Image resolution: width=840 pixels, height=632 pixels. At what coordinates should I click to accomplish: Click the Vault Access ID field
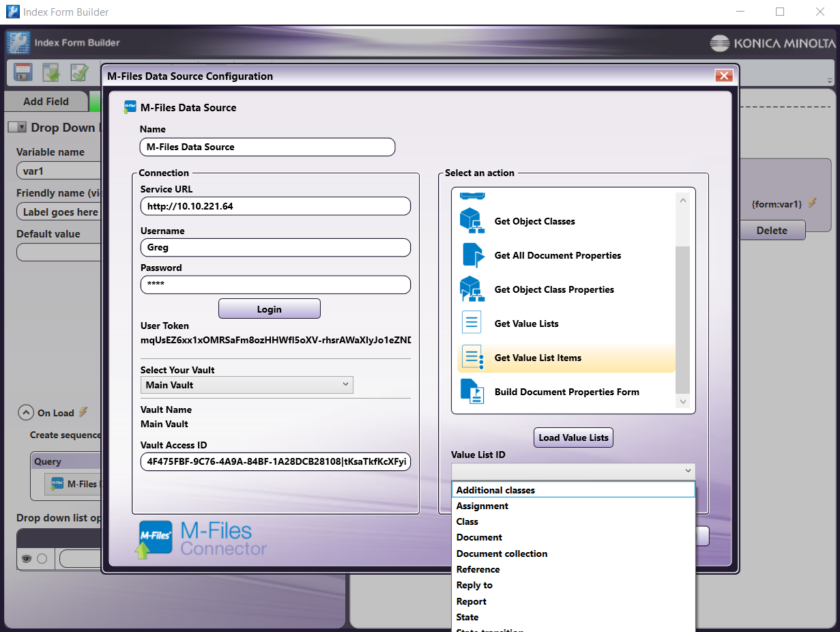pyautogui.click(x=276, y=462)
